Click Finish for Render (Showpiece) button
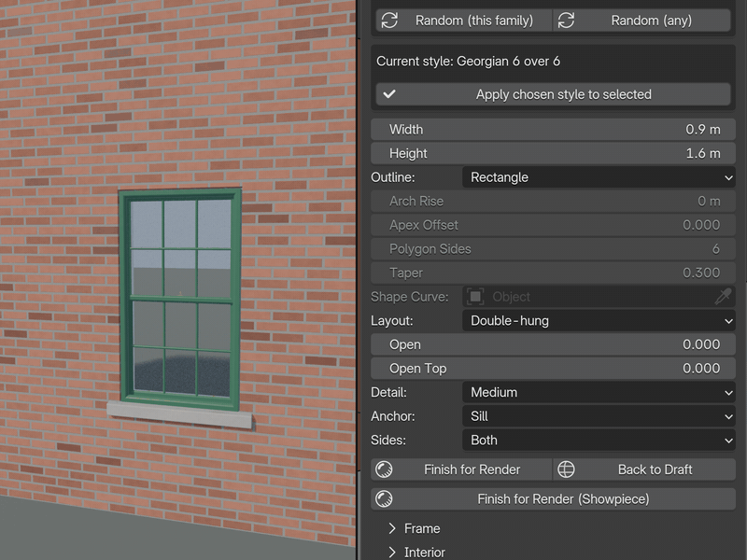 pos(553,499)
